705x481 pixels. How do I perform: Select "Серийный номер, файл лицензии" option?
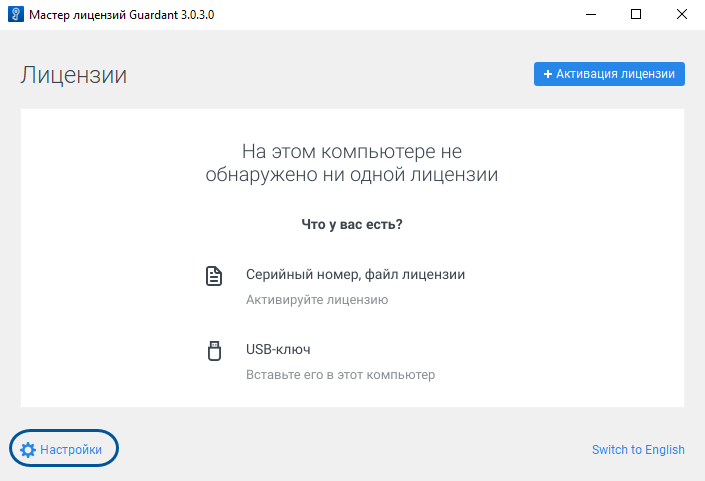pos(355,274)
